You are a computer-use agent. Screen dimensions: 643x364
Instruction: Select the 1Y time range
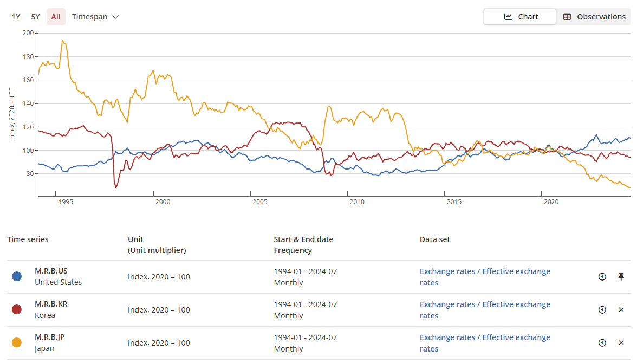coord(16,17)
